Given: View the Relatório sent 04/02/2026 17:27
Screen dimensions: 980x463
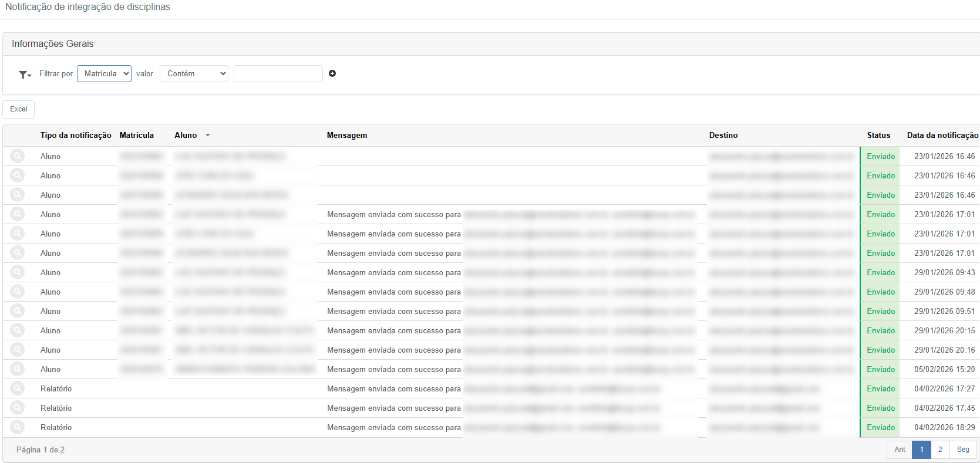Looking at the screenshot, I should (x=18, y=388).
